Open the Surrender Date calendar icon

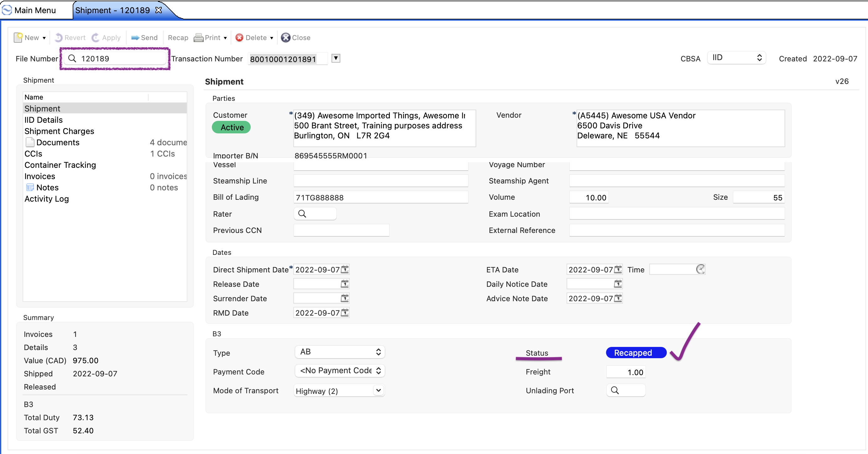[x=345, y=298]
